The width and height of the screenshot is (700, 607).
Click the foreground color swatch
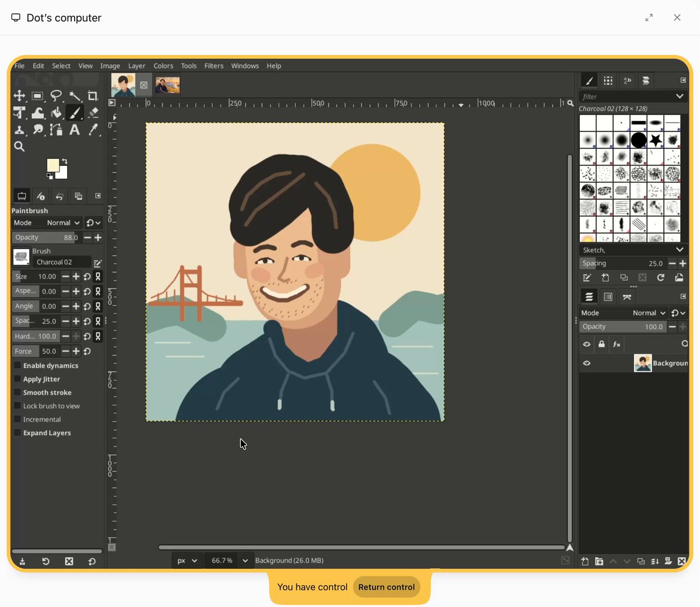pos(53,165)
